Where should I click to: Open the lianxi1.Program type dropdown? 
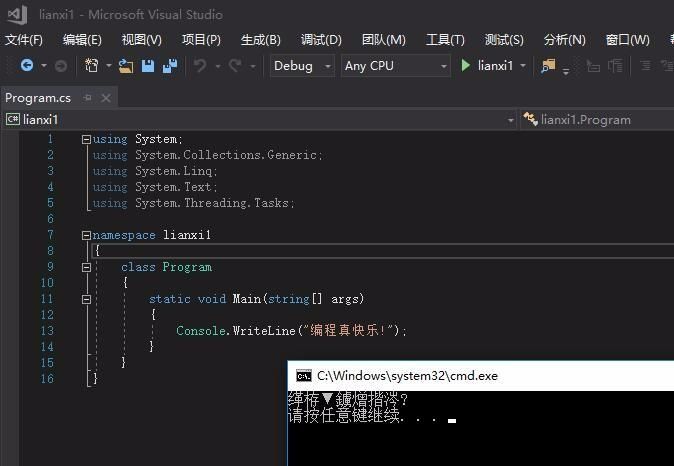click(595, 119)
